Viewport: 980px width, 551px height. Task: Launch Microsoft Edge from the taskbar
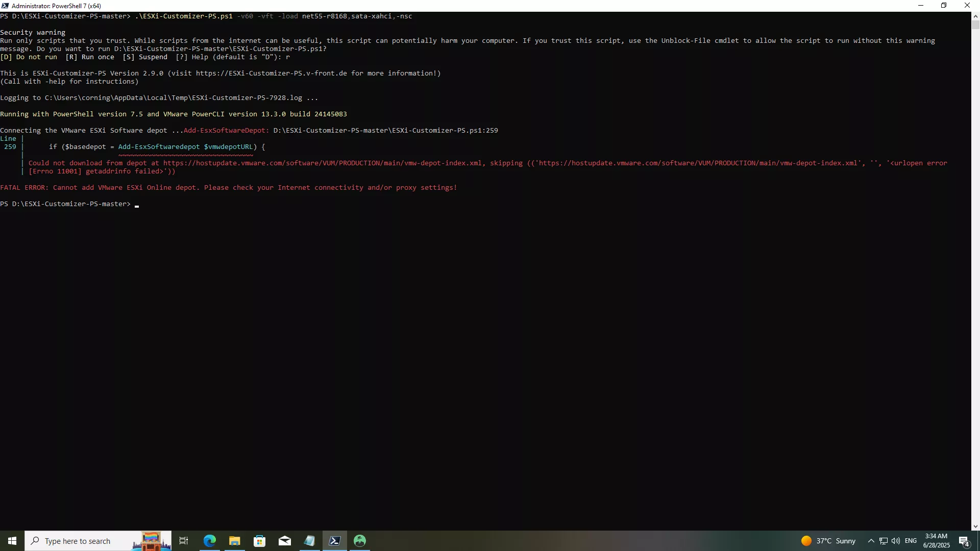click(209, 541)
